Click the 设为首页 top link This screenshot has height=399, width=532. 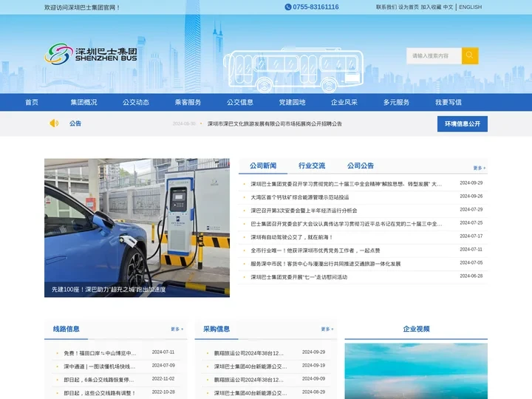[409, 7]
